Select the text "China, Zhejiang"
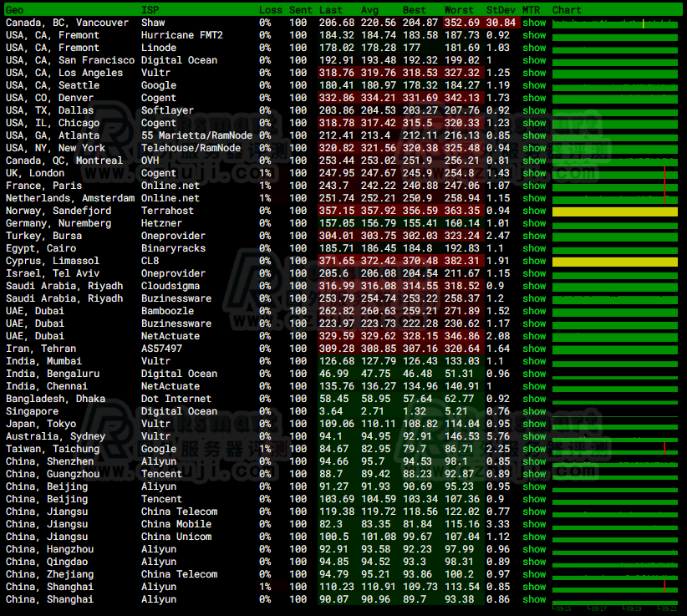This screenshot has width=687, height=616. click(x=49, y=574)
